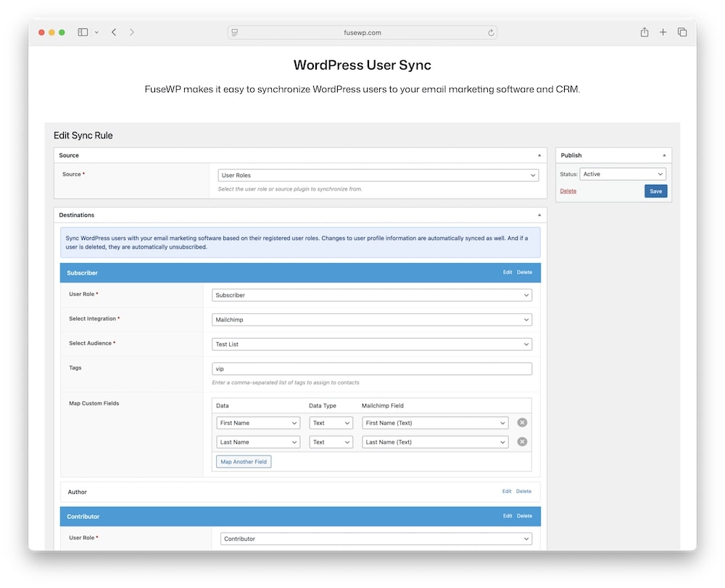Viewport: 725px width, 588px height.
Task: Go back with the browser back arrow
Action: (x=114, y=33)
